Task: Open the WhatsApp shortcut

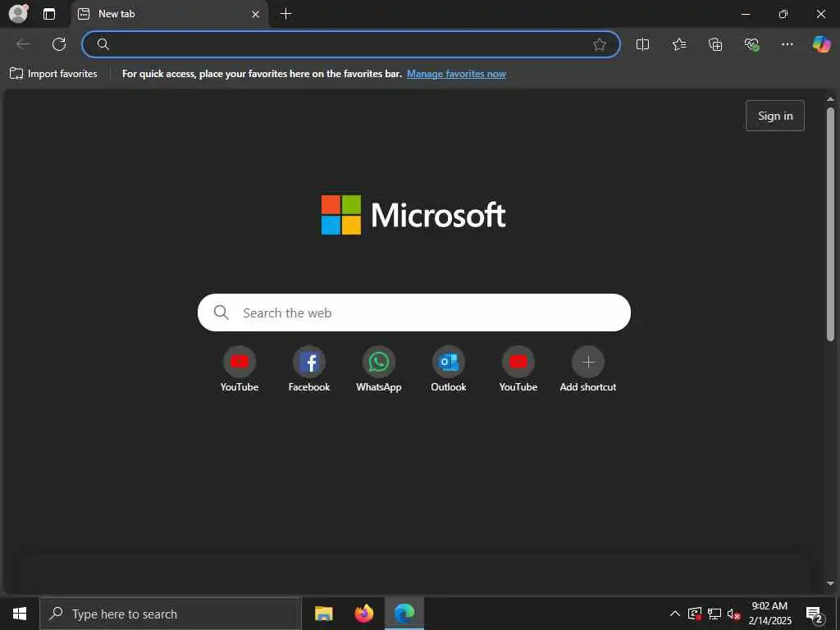Action: click(x=379, y=370)
